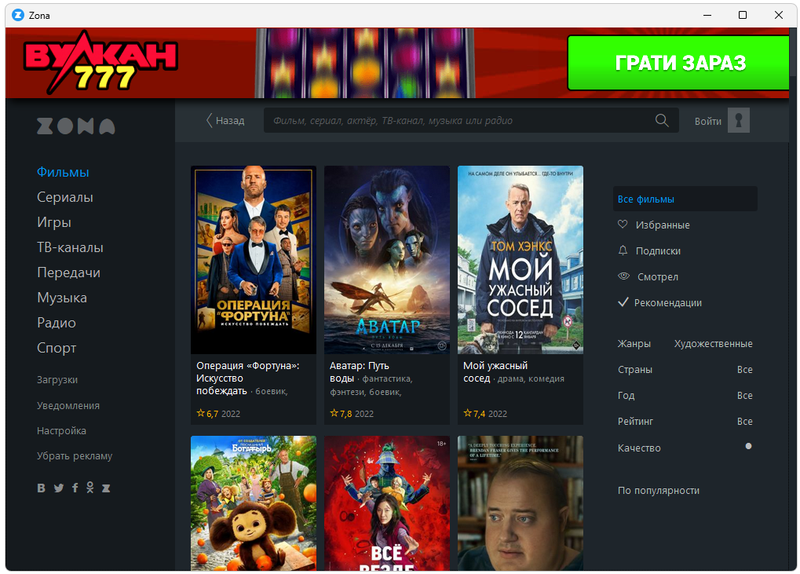This screenshot has width=800, height=574.
Task: Click the heart icon next to Избранные
Action: pos(622,224)
